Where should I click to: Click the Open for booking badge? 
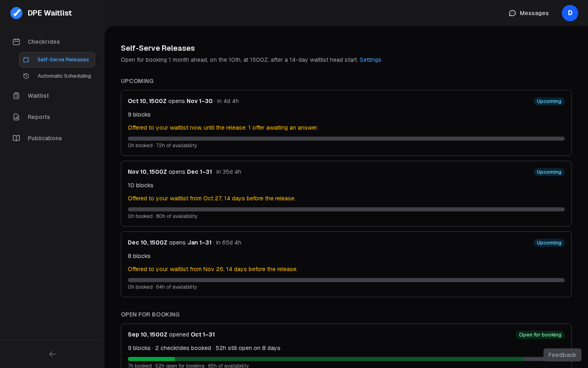[x=540, y=335]
